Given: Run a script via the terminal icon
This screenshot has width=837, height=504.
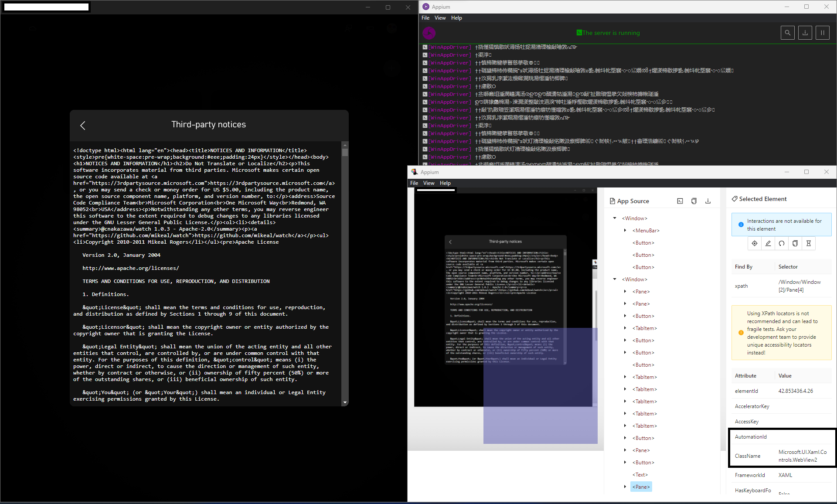Looking at the screenshot, I should point(680,201).
